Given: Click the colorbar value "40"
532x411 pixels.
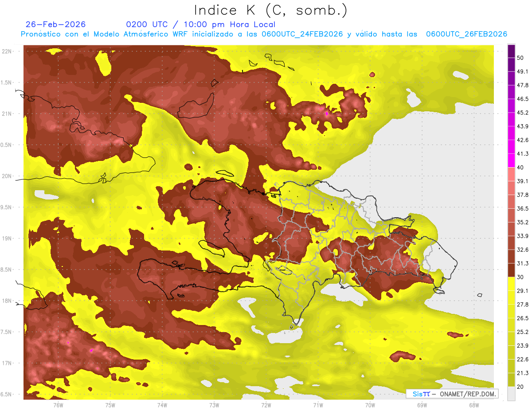Looking at the screenshot, I should (520, 168).
